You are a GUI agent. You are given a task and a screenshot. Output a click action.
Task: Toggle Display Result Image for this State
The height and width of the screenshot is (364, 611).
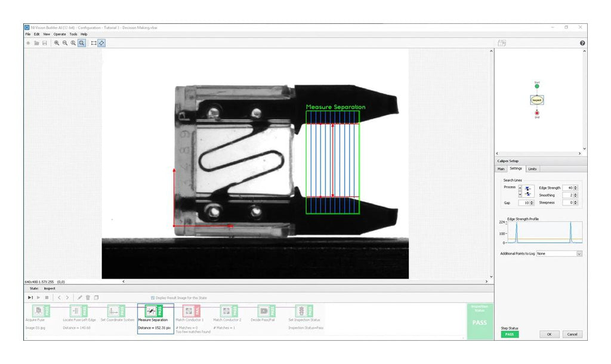pos(153,298)
